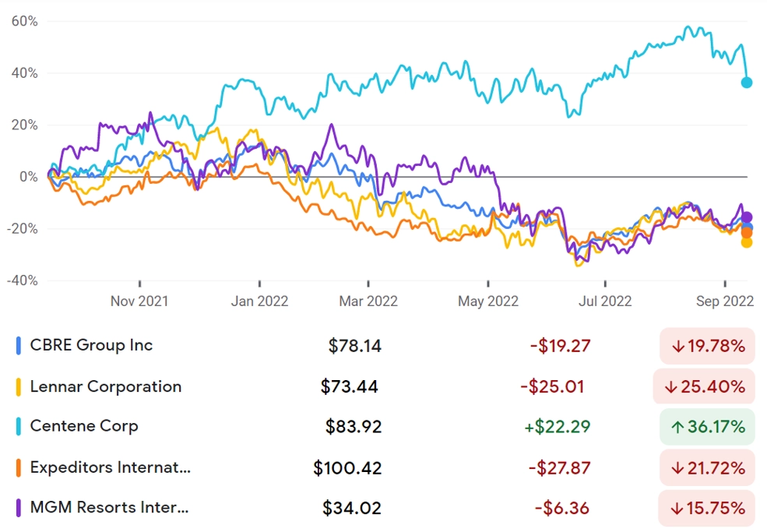
Task: Click the Centene Corp cyan color bar
Action: pyautogui.click(x=19, y=426)
